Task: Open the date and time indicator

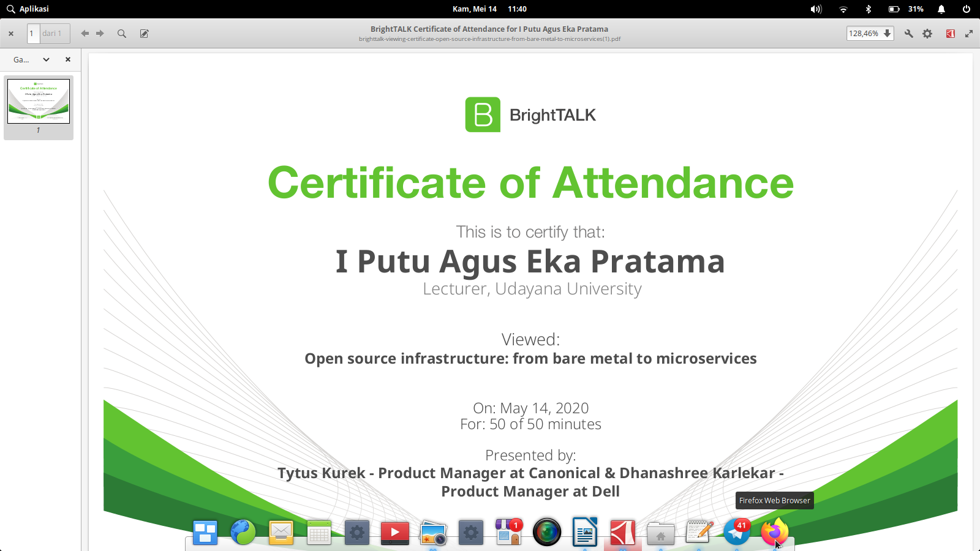Action: (x=489, y=9)
